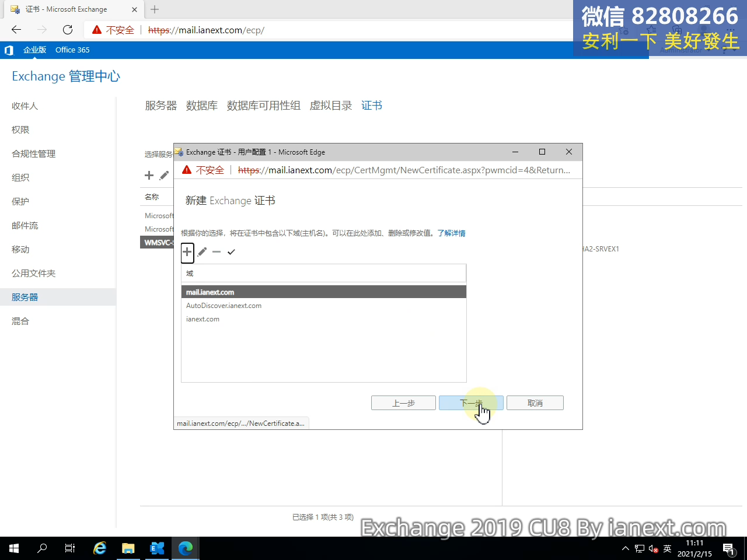
Task: Open 数据库 tab
Action: coord(202,106)
